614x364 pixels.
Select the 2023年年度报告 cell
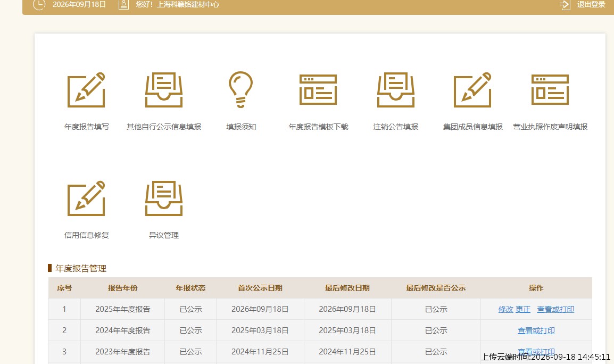pos(122,351)
